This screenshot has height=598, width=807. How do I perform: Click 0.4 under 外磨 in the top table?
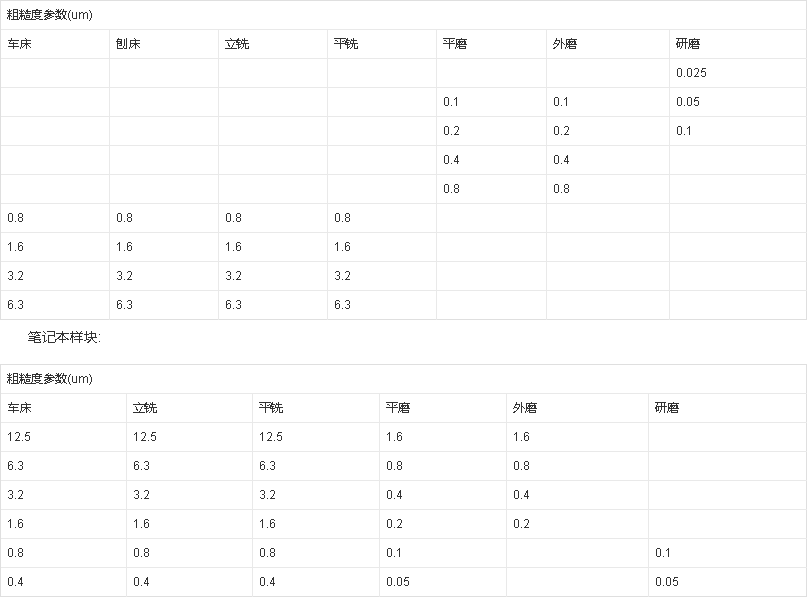tap(561, 160)
